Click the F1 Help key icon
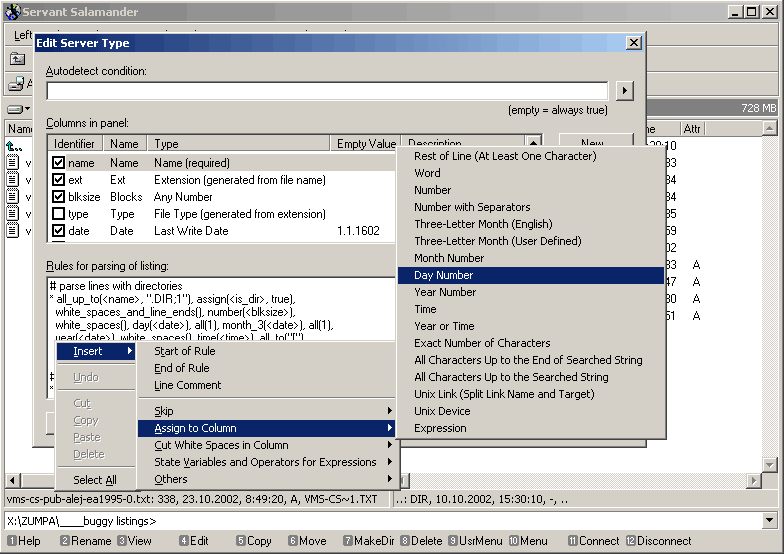The width and height of the screenshot is (784, 554). (12, 541)
